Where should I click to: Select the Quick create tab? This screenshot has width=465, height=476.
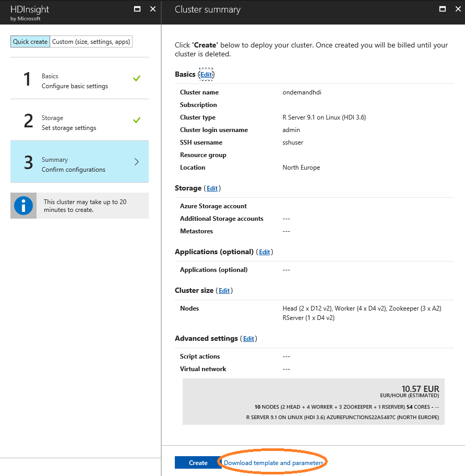pyautogui.click(x=30, y=42)
